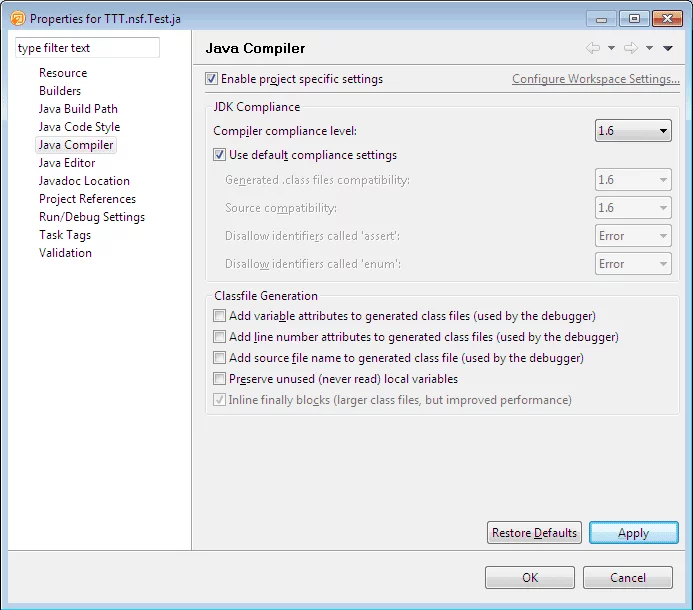Go to Javadoc Location page

pyautogui.click(x=84, y=181)
